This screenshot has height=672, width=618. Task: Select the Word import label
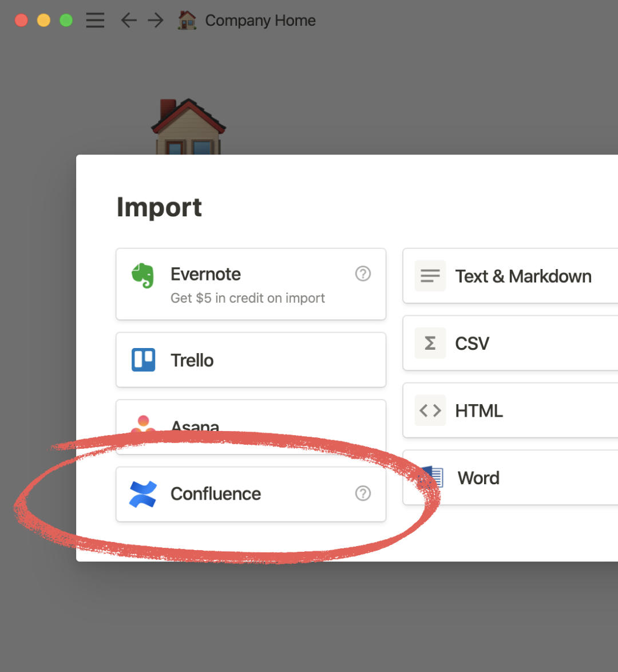pos(478,478)
